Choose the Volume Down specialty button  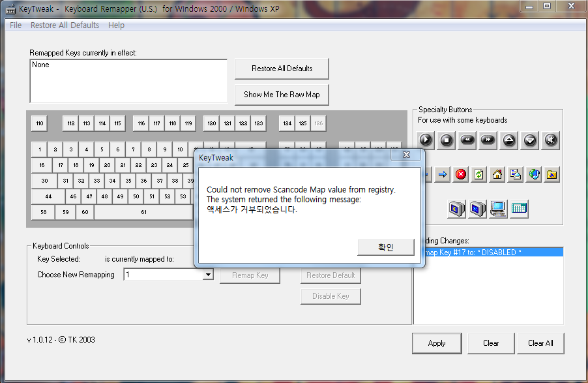coord(530,140)
